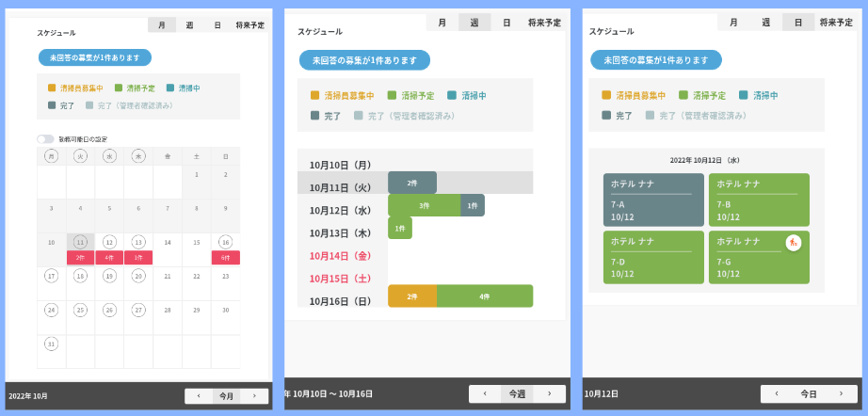Toggle the work-available days setting switch
The width and height of the screenshot is (868, 416).
(45, 139)
